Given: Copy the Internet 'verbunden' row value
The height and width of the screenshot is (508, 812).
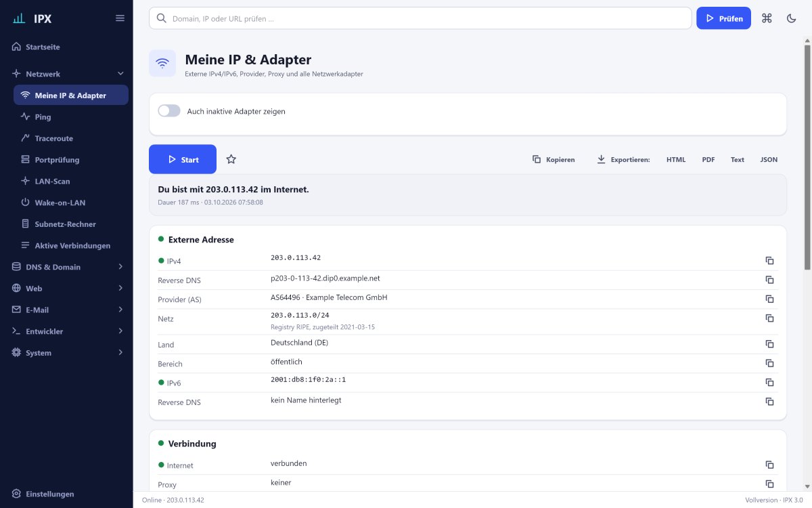Looking at the screenshot, I should [769, 465].
